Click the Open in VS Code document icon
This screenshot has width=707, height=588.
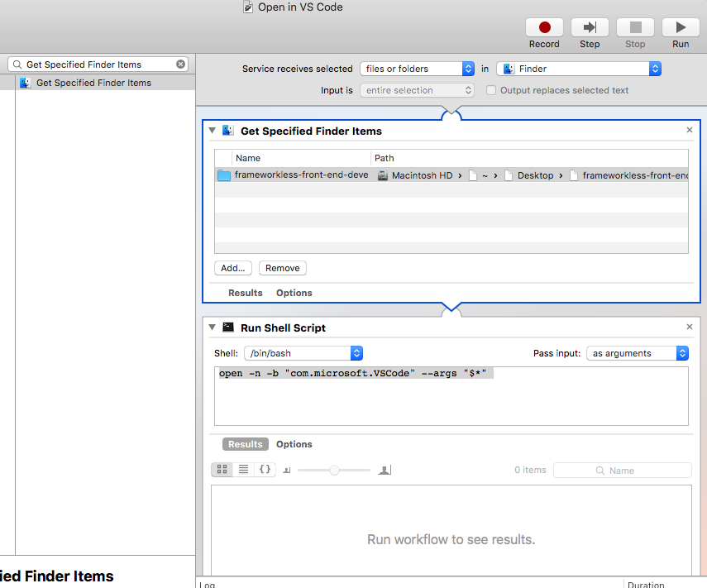tap(248, 7)
